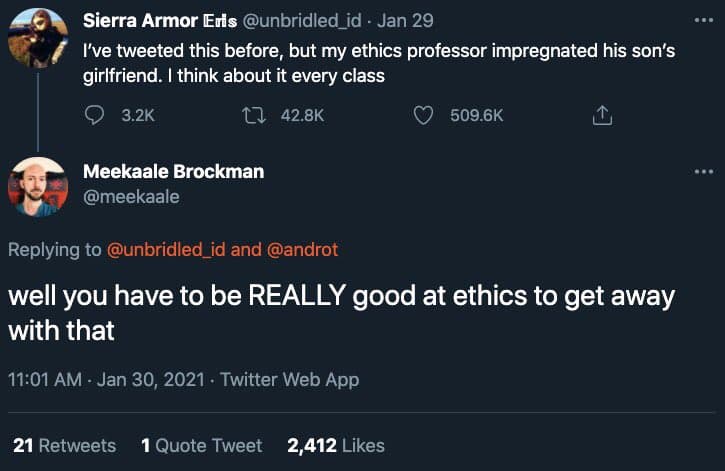This screenshot has width=725, height=471.
Task: Click the Meekaale Brockman display name
Action: [x=173, y=171]
